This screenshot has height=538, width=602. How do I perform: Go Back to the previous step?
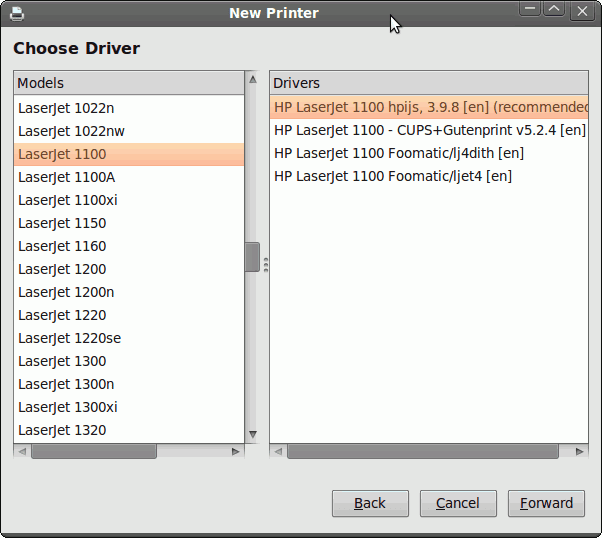click(370, 503)
